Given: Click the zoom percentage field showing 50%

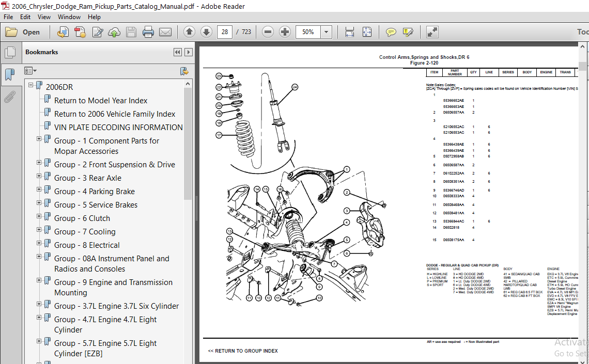Looking at the screenshot, I should click(x=308, y=32).
